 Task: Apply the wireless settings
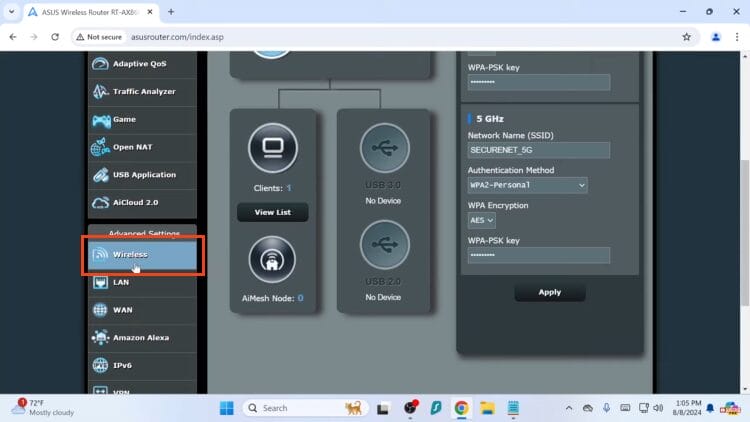pyautogui.click(x=550, y=292)
